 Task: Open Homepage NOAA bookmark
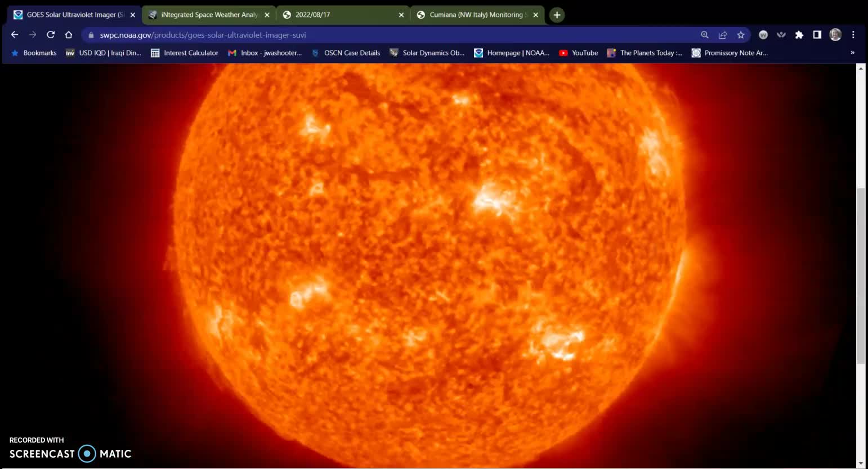(x=512, y=53)
